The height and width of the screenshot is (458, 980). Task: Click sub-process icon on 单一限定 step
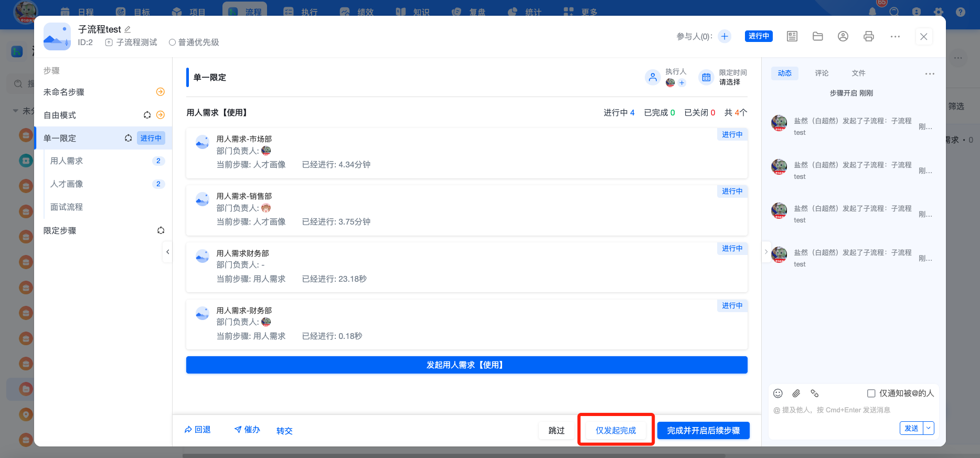[x=128, y=138]
